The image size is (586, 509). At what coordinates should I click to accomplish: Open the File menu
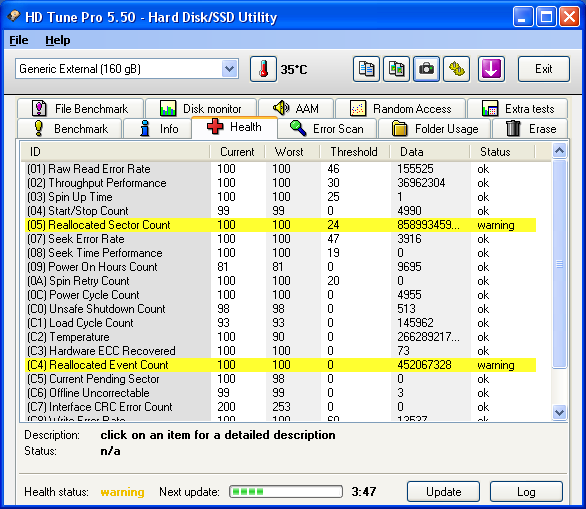19,40
